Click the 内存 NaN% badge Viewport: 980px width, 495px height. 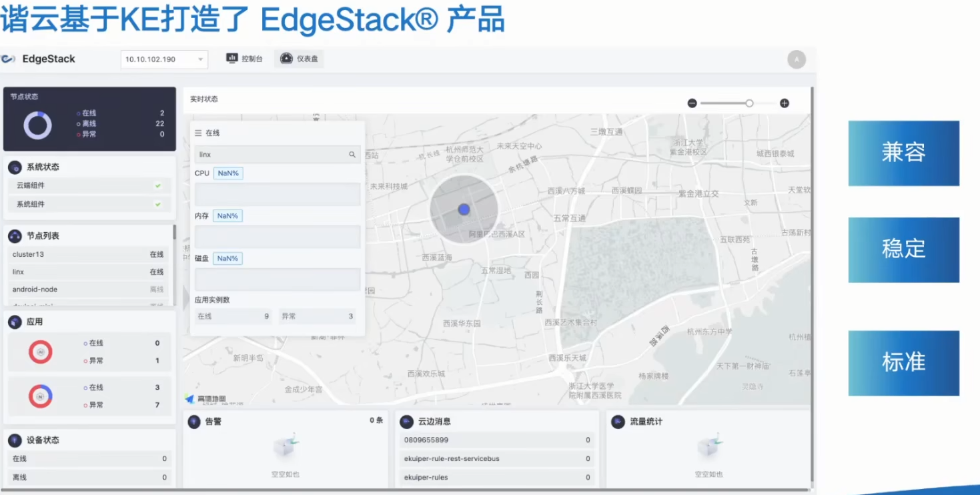click(228, 216)
